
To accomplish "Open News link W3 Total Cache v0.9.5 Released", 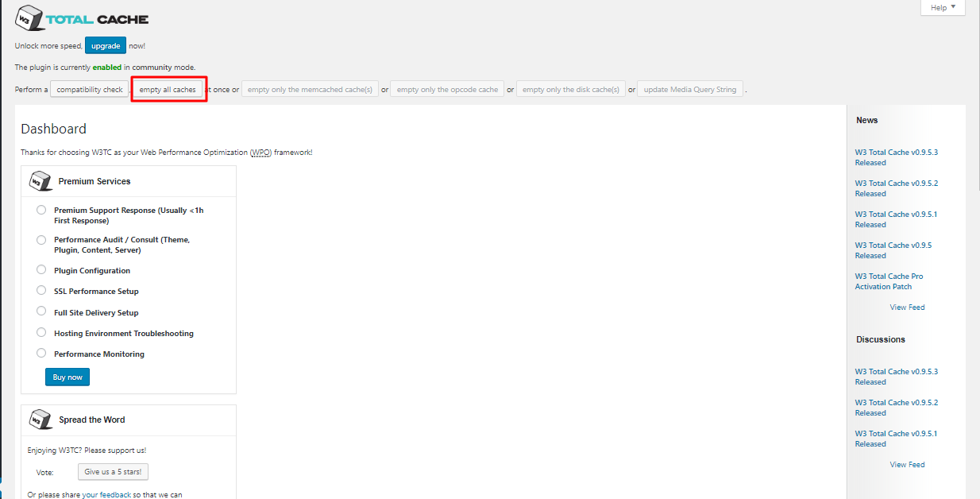I will pyautogui.click(x=893, y=250).
